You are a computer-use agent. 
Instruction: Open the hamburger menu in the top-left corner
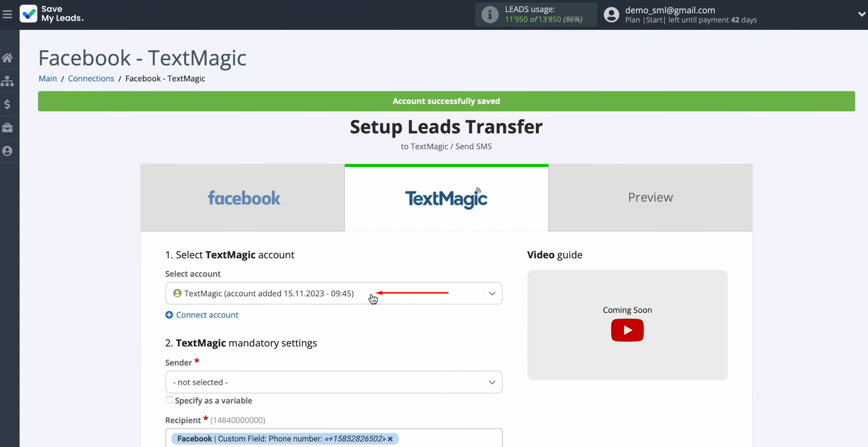[7, 15]
